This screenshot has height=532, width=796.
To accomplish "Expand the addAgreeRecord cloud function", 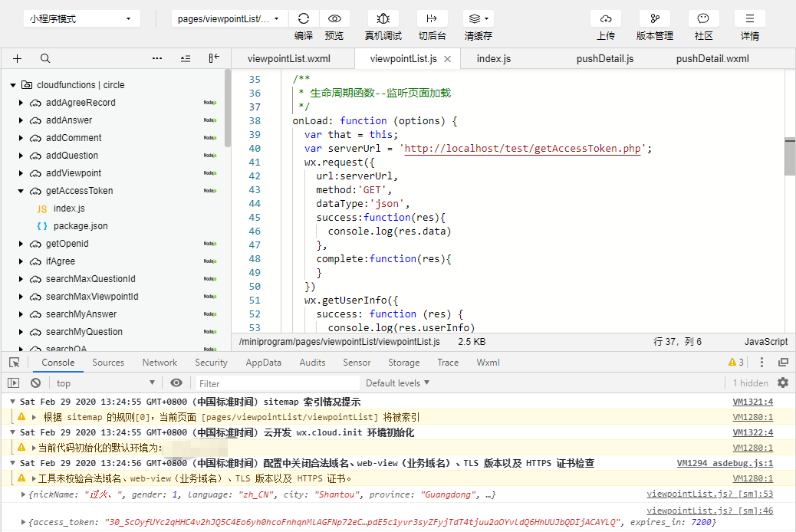I will (x=21, y=103).
